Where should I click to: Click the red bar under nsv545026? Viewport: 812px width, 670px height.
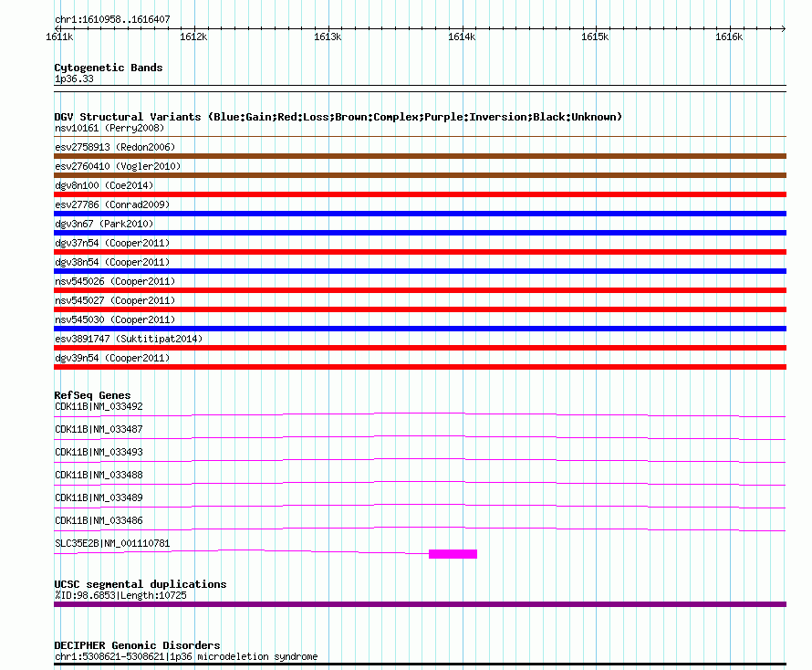coord(420,290)
